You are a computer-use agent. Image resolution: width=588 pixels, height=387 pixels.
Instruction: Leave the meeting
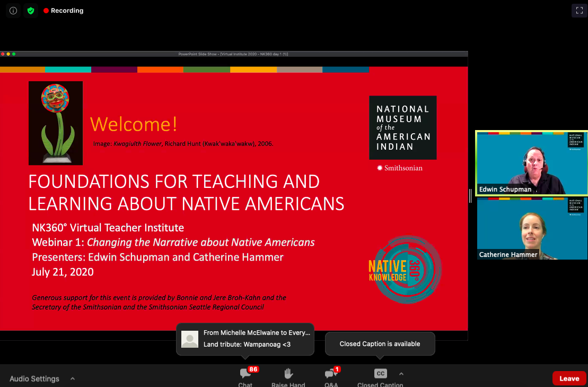pyautogui.click(x=569, y=379)
